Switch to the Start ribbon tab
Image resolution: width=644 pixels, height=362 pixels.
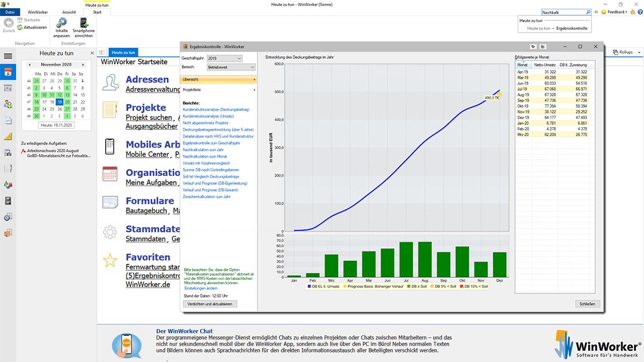click(x=97, y=12)
